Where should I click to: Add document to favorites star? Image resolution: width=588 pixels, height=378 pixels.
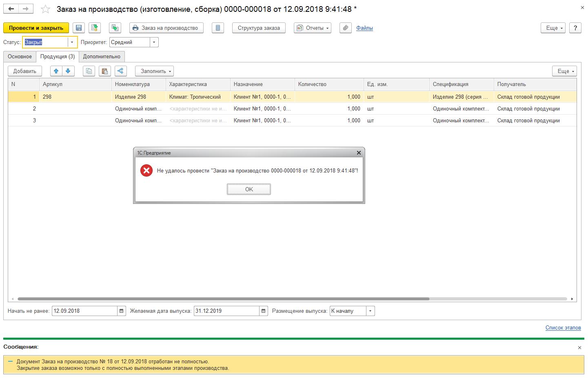pyautogui.click(x=46, y=9)
